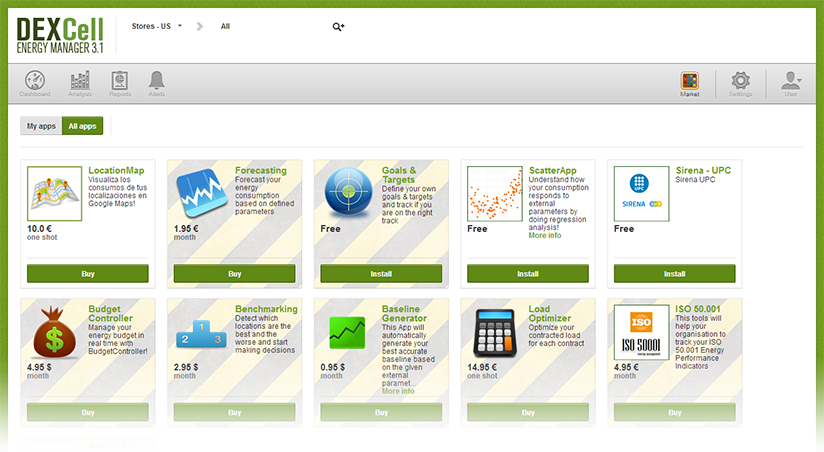Open the Analysis chart icon
Screen dimensions: 824x452
pyautogui.click(x=80, y=83)
